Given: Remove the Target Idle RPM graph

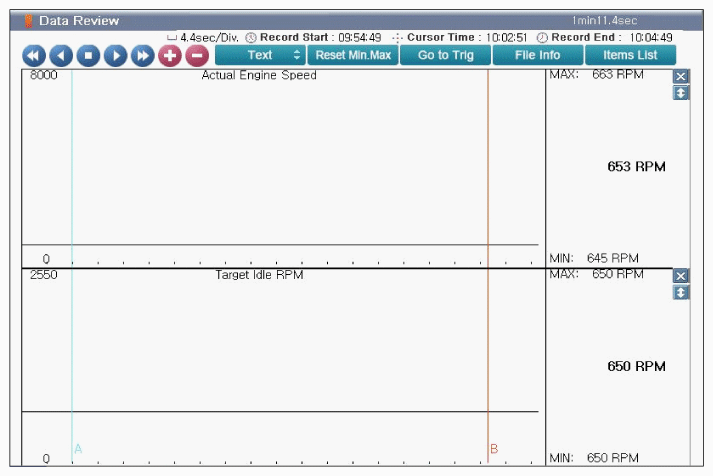Looking at the screenshot, I should pyautogui.click(x=681, y=276).
